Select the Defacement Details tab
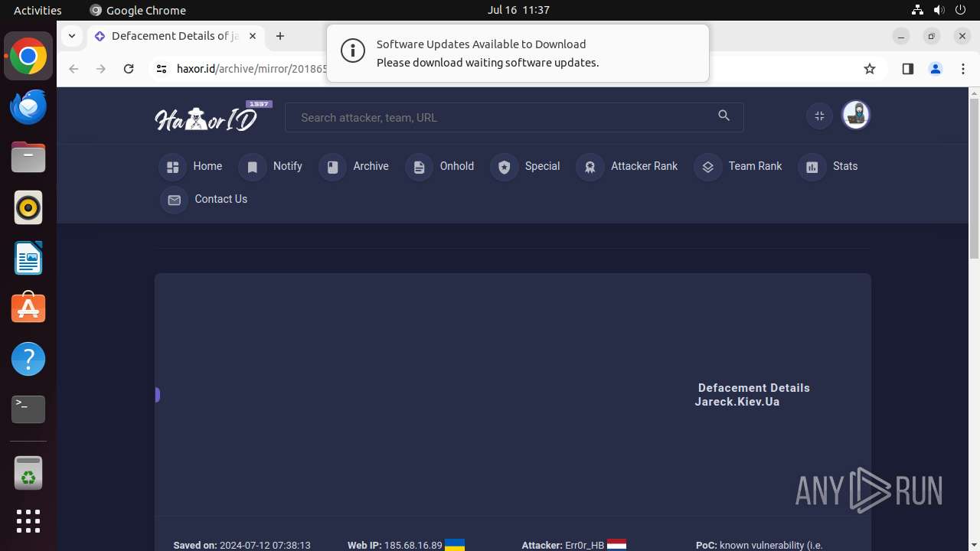The image size is (980, 551). (x=175, y=36)
